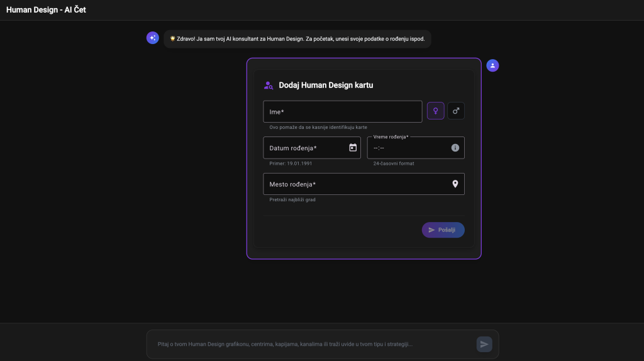This screenshot has width=644, height=361.
Task: Focus the Ime name input field
Action: pyautogui.click(x=342, y=112)
